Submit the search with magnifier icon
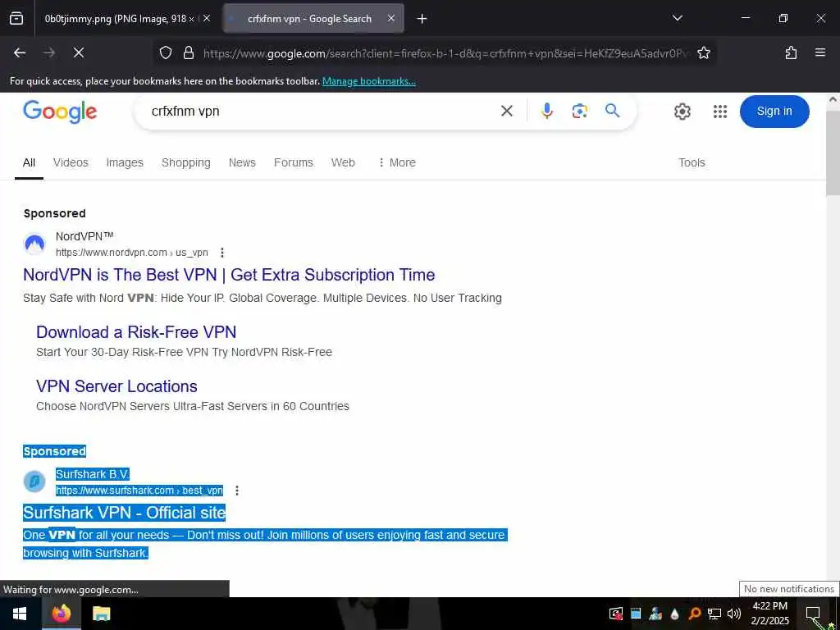 [612, 111]
